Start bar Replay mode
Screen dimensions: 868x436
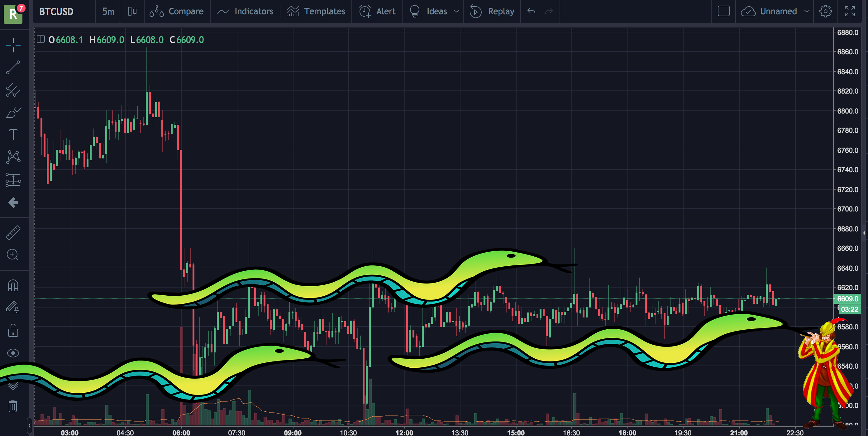coord(492,12)
